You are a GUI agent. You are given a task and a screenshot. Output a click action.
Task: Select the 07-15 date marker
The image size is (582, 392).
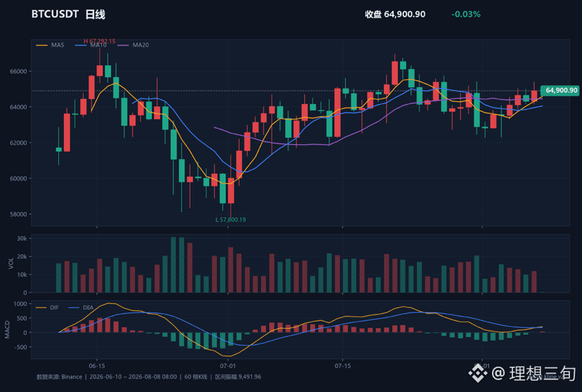coord(342,366)
